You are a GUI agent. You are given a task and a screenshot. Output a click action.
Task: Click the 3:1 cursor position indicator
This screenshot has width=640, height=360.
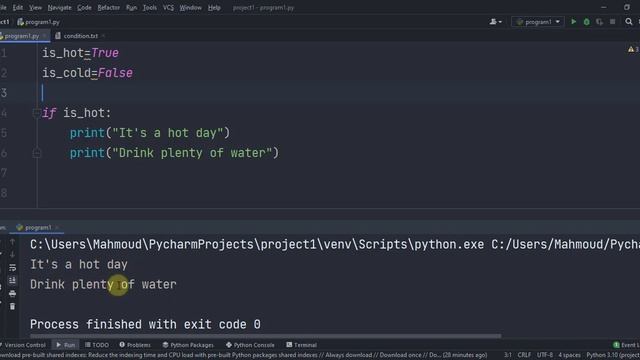click(508, 355)
